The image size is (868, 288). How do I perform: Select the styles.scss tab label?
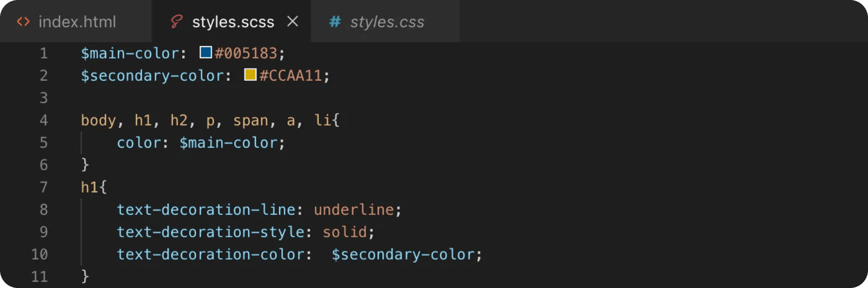click(x=233, y=22)
